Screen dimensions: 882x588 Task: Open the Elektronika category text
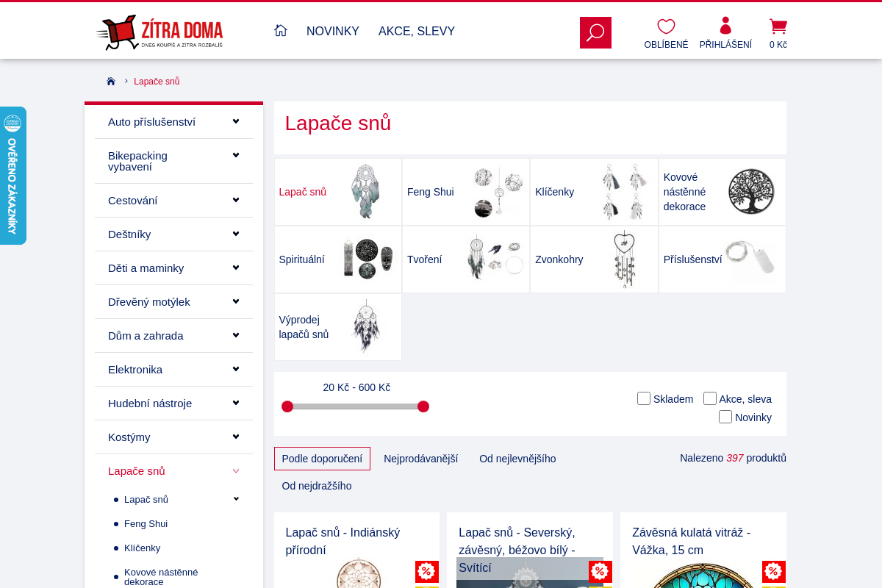click(x=135, y=369)
